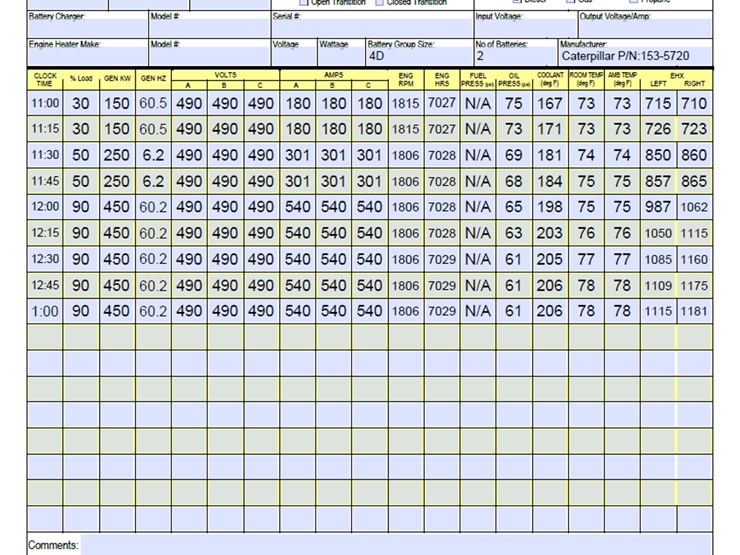Click the Serial # field
Image resolution: width=740 pixels, height=555 pixels.
(370, 29)
